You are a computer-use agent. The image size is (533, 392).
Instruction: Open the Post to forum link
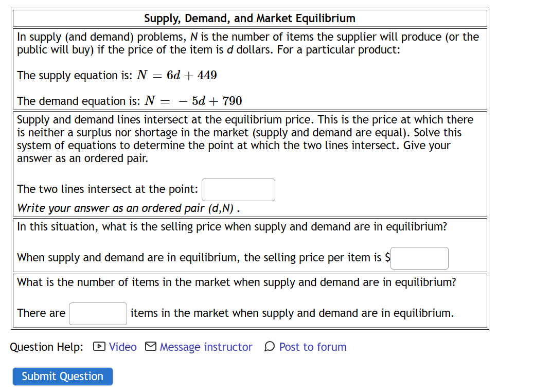pos(312,347)
